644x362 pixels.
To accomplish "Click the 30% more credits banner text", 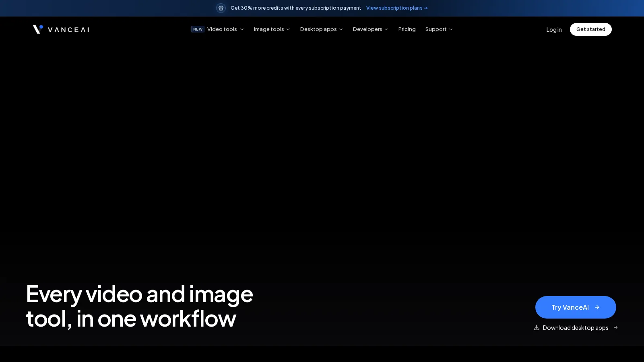I will pos(296,8).
